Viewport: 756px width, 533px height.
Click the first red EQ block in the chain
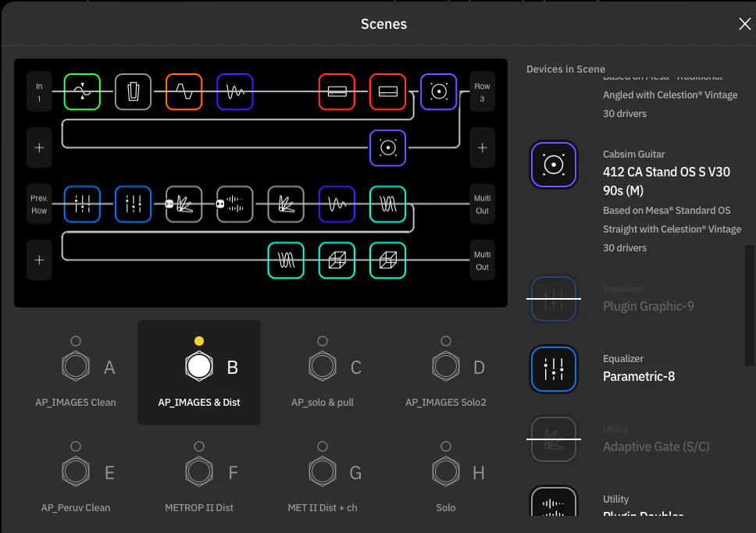point(337,91)
